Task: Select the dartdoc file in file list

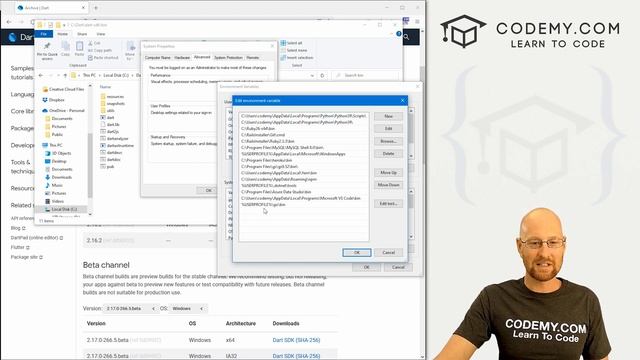Action: (x=111, y=160)
